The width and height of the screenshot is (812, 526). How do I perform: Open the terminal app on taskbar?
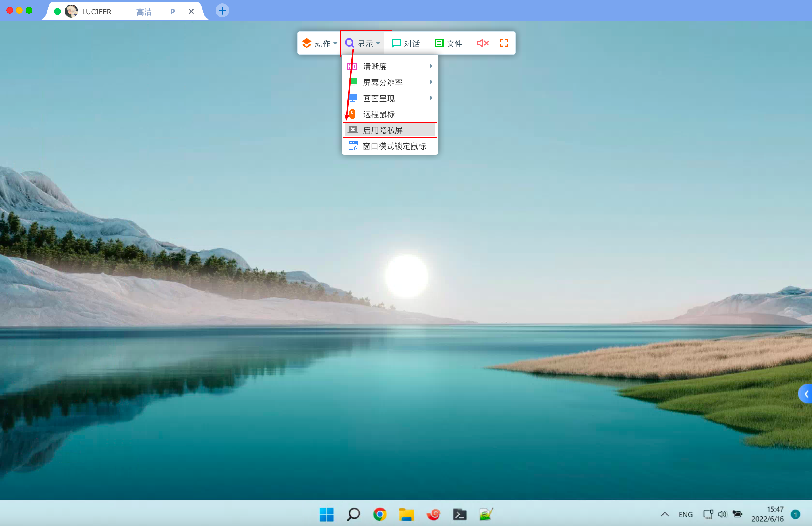(459, 514)
